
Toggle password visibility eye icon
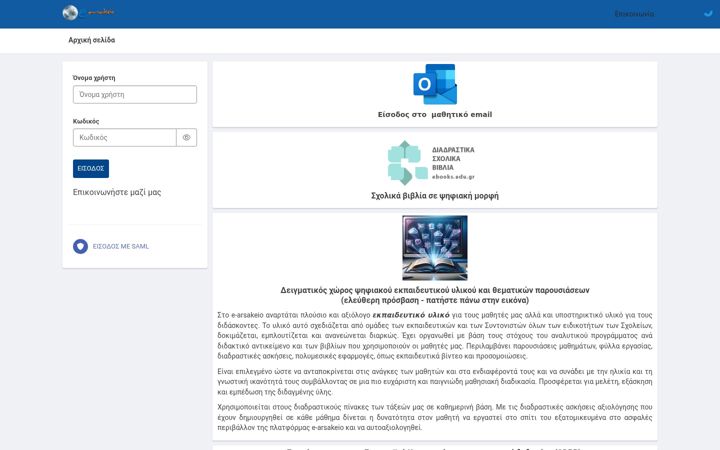(186, 137)
